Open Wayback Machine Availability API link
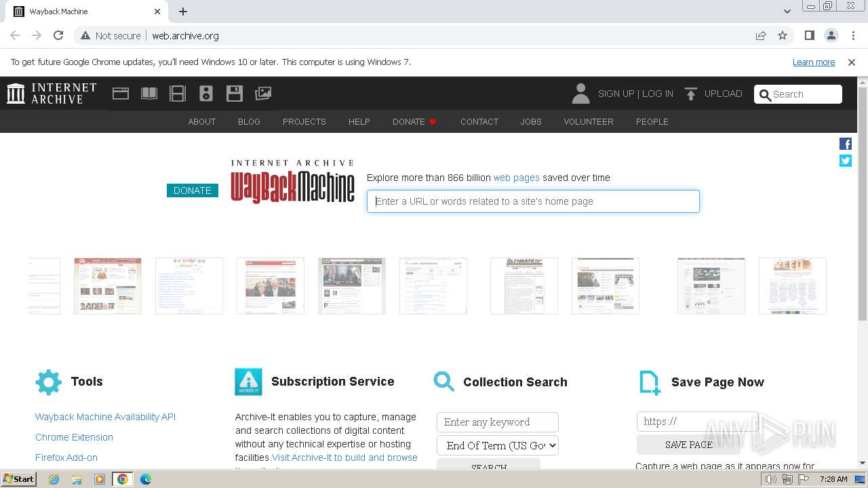 coord(105,417)
